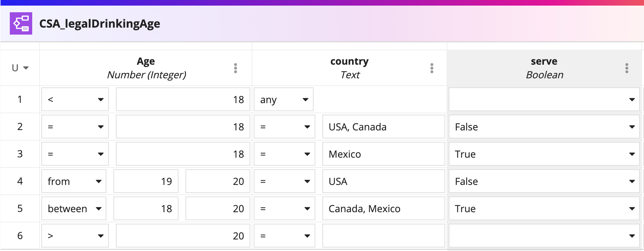Click the Age value field in row 6

click(183, 236)
